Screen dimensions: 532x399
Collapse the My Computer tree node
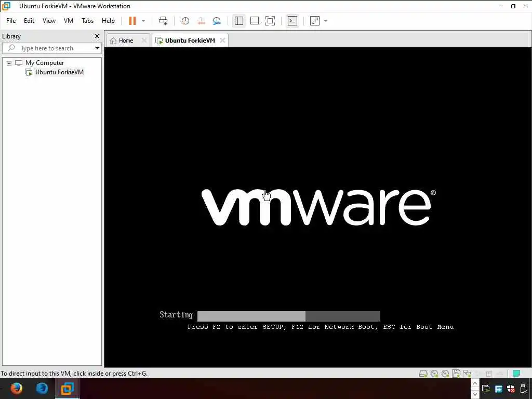tap(9, 63)
